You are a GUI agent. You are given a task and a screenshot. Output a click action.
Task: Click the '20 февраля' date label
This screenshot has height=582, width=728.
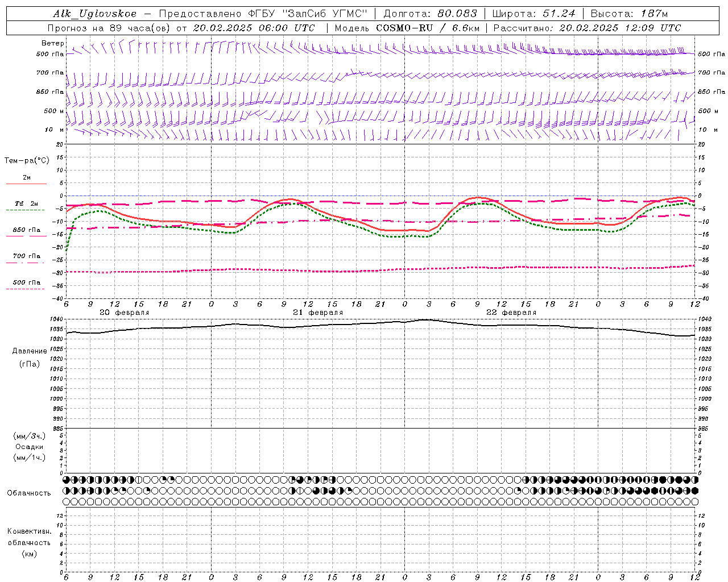(125, 313)
